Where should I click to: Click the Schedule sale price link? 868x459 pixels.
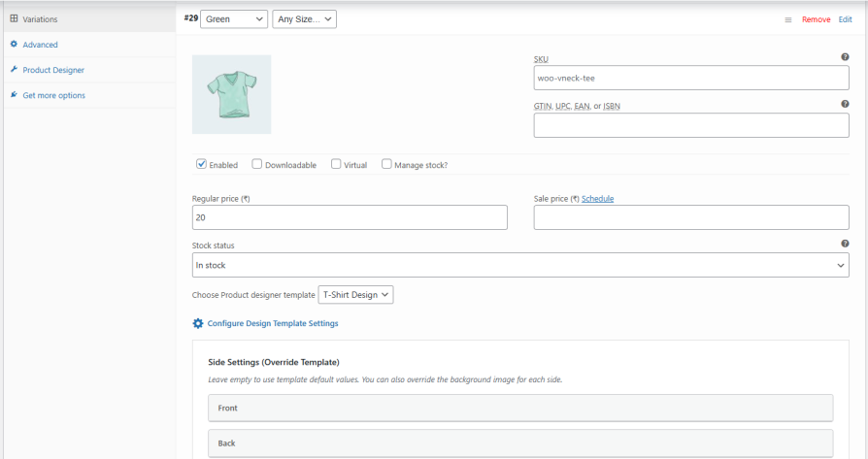[597, 199]
